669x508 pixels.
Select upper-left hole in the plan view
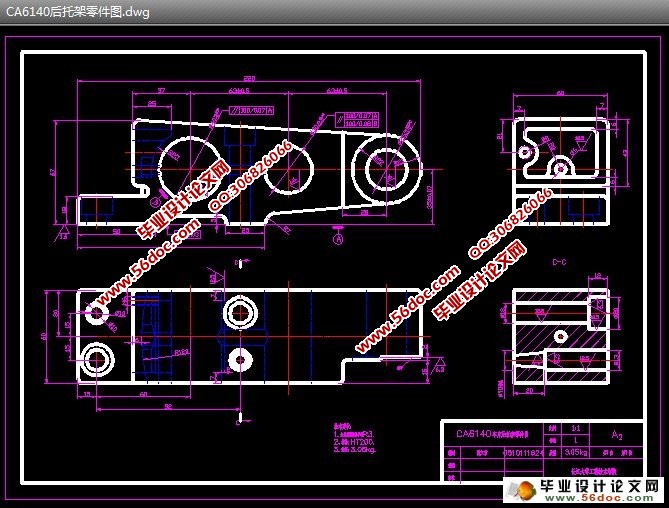(98, 313)
